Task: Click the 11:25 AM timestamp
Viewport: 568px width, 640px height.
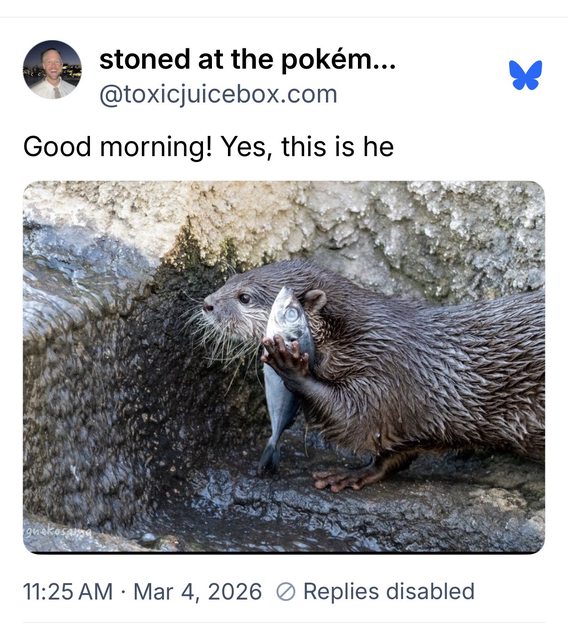Action: tap(68, 592)
